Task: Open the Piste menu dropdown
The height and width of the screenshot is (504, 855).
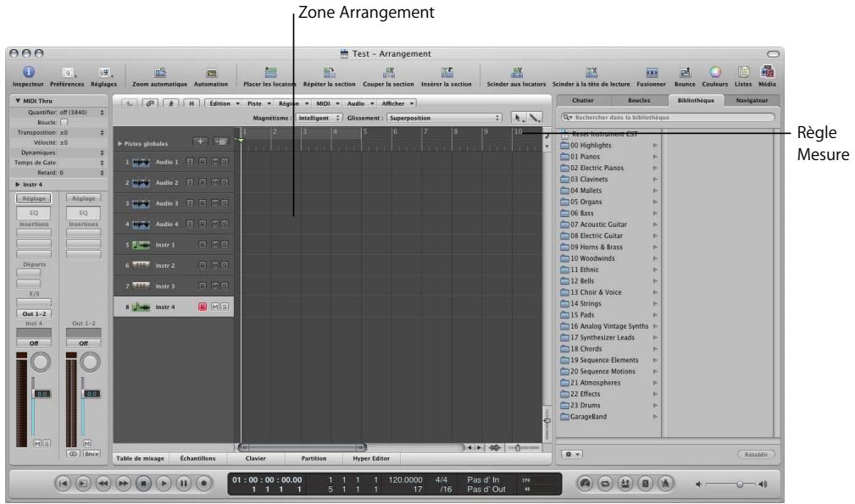Action: pos(258,103)
